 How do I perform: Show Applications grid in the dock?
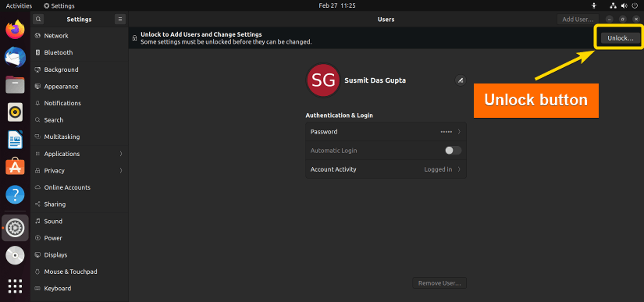(15, 286)
